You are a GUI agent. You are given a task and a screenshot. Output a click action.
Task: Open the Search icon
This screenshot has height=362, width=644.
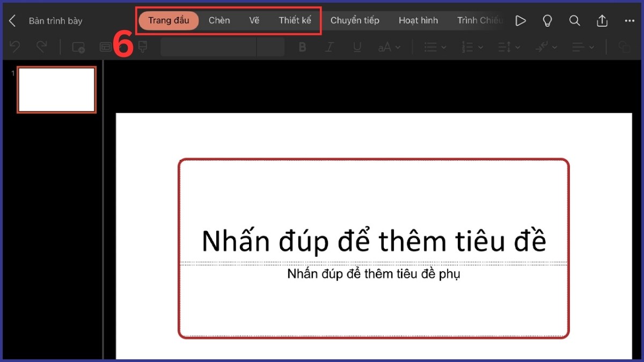(574, 20)
